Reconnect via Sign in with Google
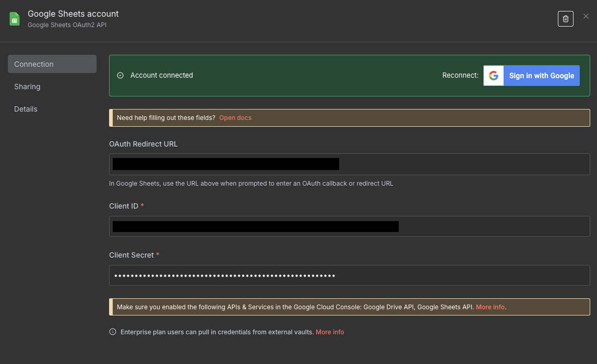The image size is (597, 364). pyautogui.click(x=541, y=75)
